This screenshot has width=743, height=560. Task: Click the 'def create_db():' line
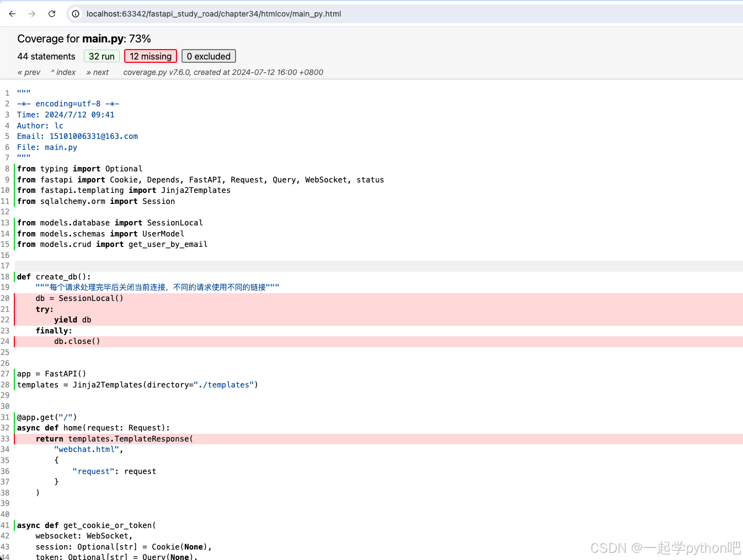click(x=54, y=277)
